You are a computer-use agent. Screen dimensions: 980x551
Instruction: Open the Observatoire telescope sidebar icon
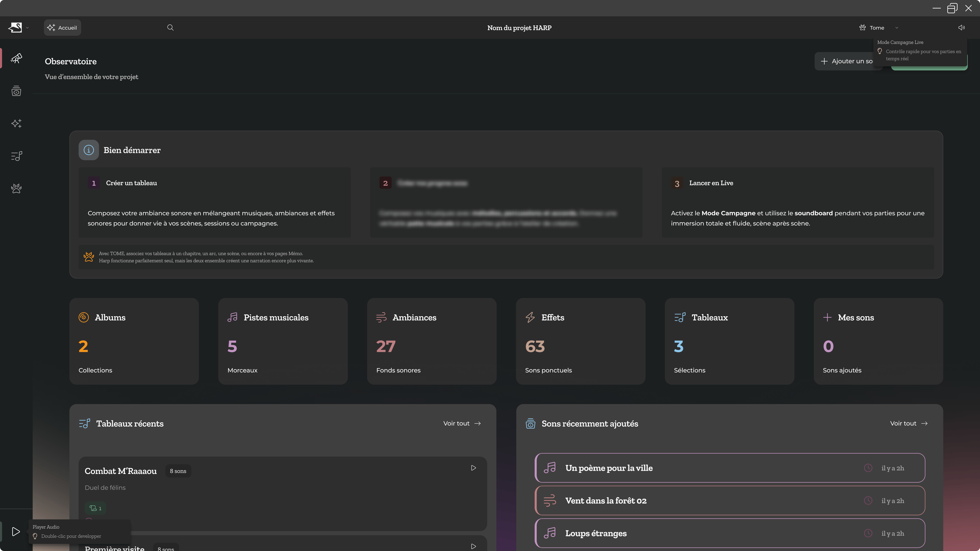click(16, 58)
